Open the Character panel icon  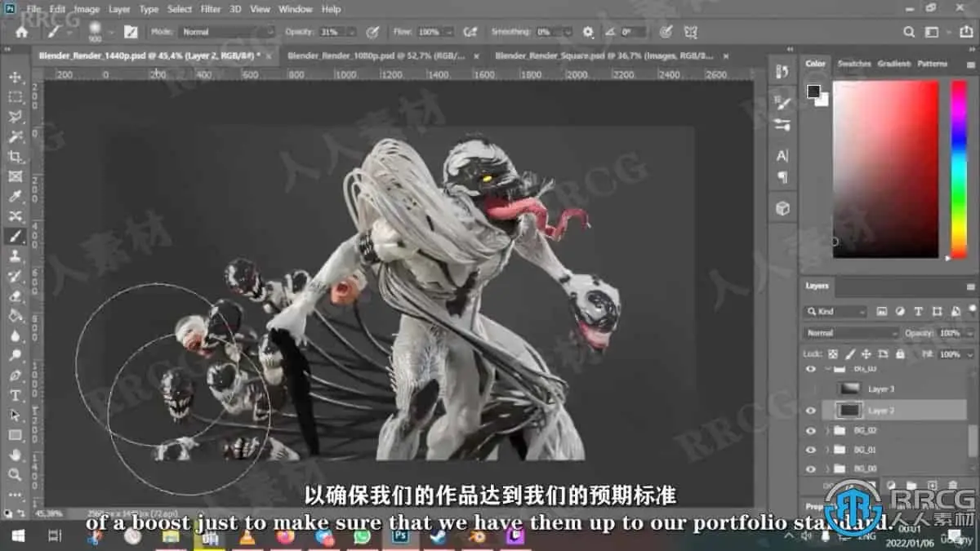tap(782, 155)
